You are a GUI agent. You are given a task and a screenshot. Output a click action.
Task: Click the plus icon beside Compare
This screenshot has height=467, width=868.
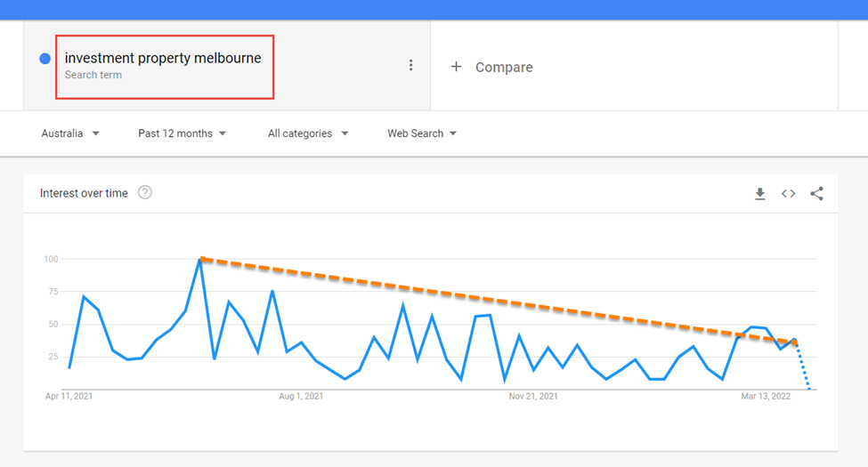click(456, 67)
